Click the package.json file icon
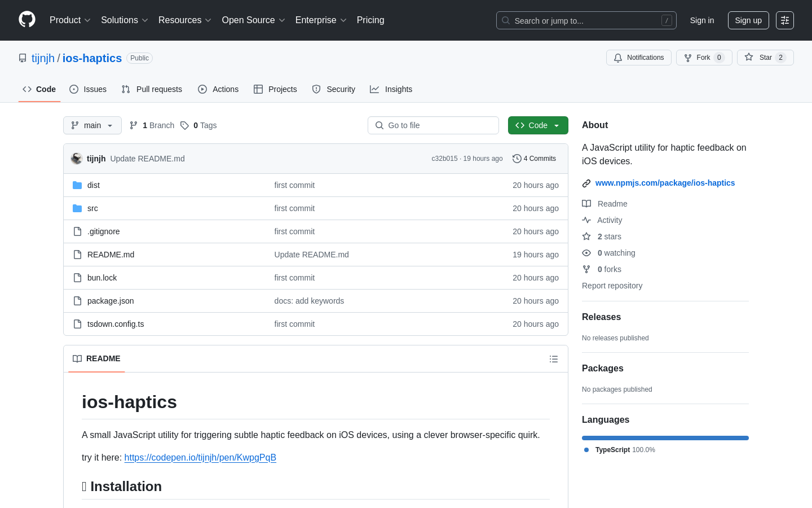812x508 pixels. pos(77,301)
